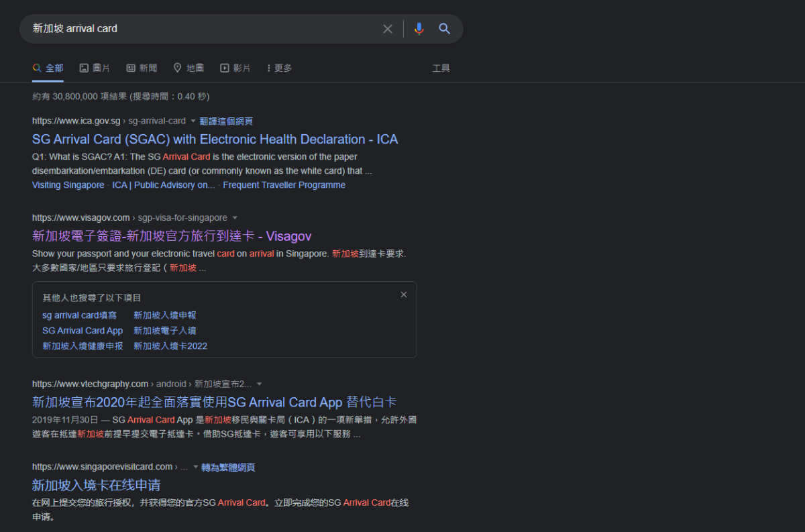Viewport: 805px width, 532px height.
Task: Open Frequent Traveller Programme sitelink
Action: click(284, 185)
